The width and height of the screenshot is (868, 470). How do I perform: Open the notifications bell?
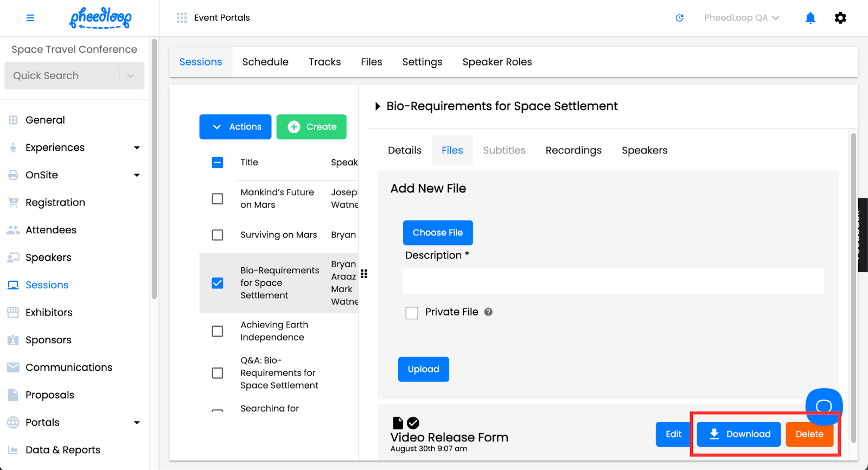[x=810, y=18]
